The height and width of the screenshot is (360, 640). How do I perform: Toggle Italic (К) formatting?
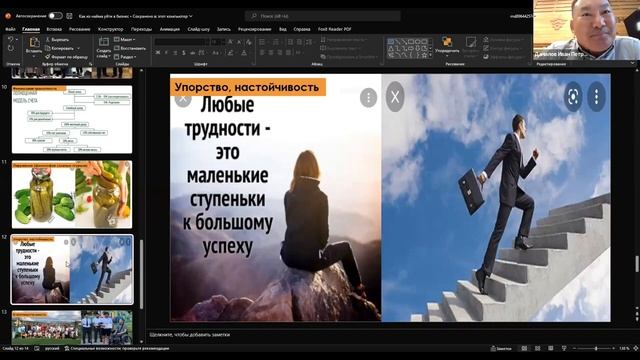[166, 53]
